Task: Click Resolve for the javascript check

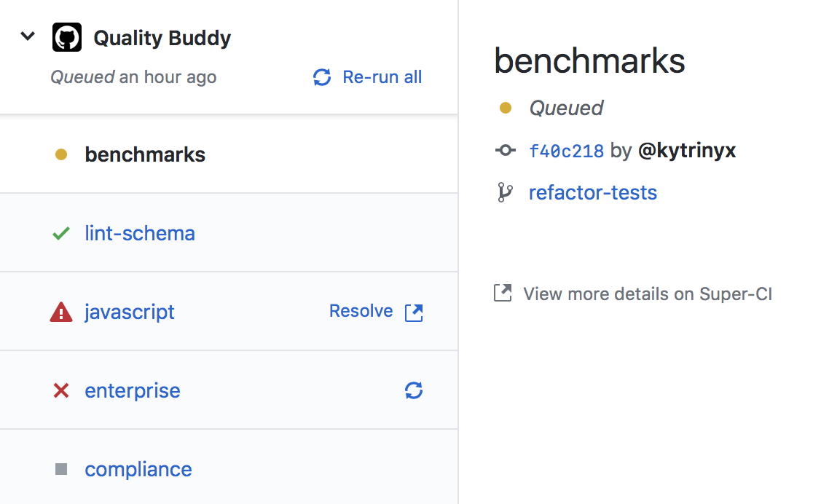Action: (361, 311)
